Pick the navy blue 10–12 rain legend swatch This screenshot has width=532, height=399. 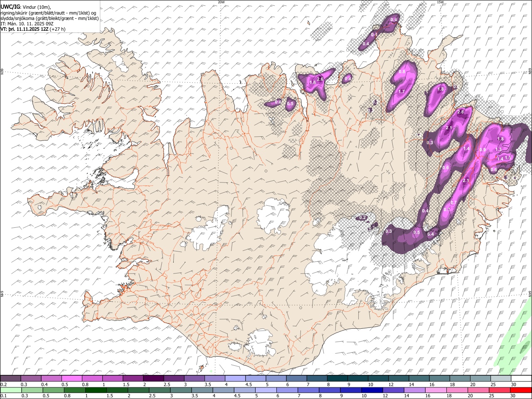pos(372,390)
